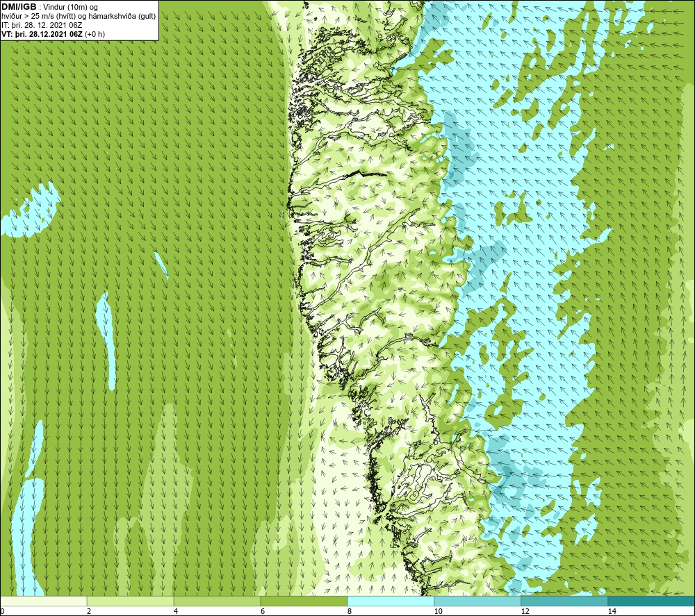Click the 6–8 m/s dark green legend swatch
This screenshot has width=695, height=616.
304,601
